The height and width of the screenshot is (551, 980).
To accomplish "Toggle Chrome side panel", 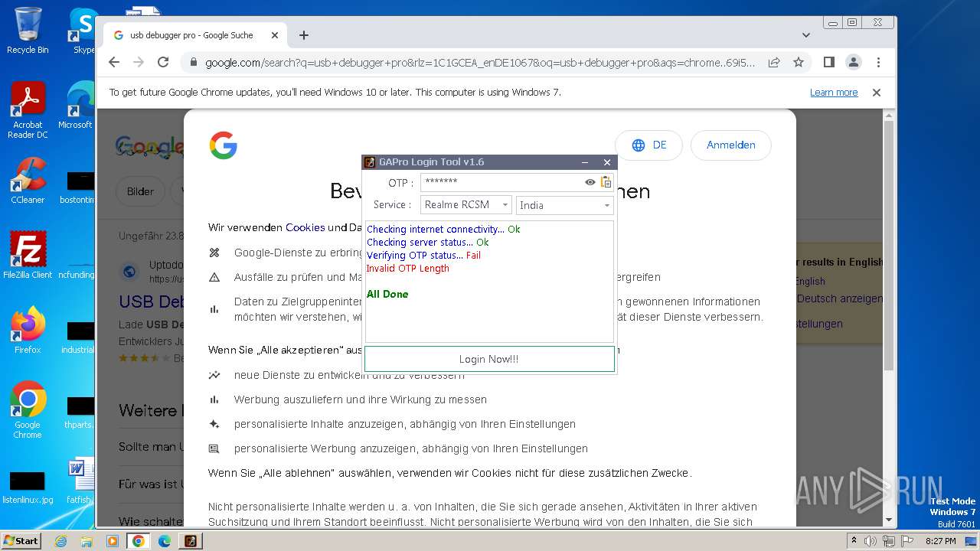I will tap(829, 62).
